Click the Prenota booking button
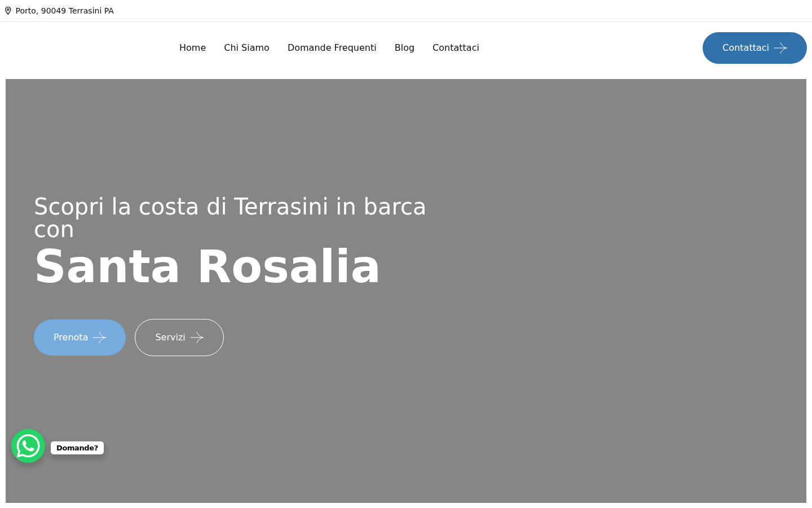 80,338
